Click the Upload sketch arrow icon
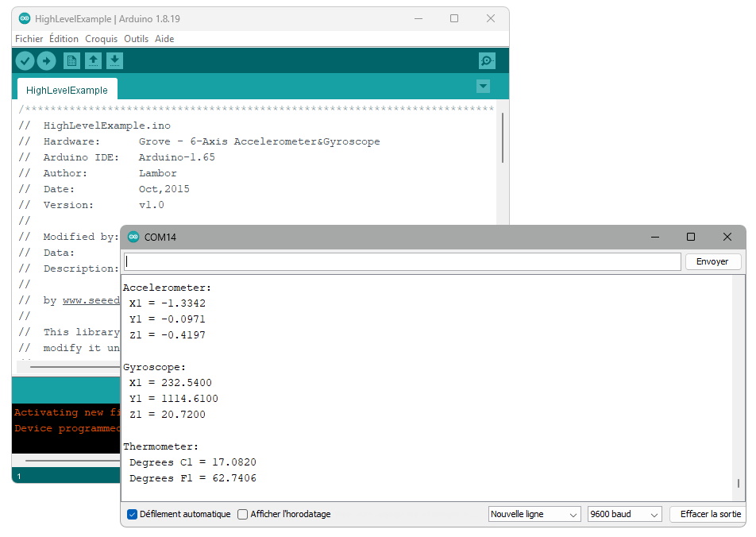Viewport: 756px width, 537px height. click(x=46, y=60)
